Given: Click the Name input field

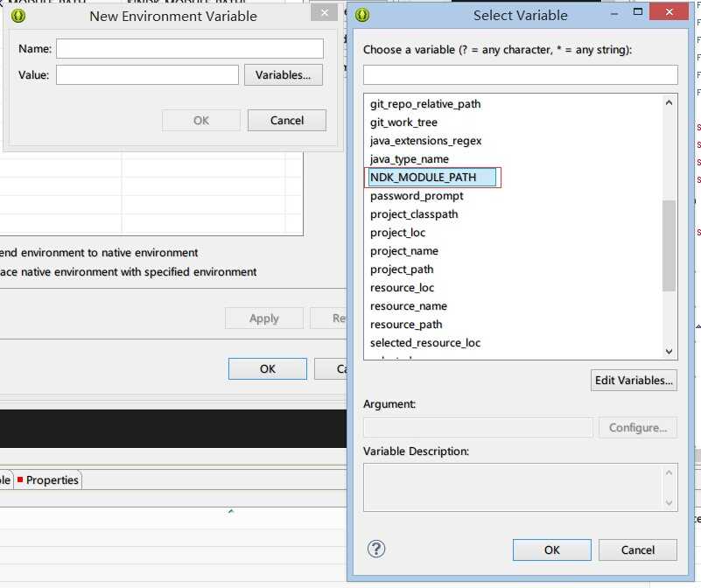Looking at the screenshot, I should click(x=190, y=48).
